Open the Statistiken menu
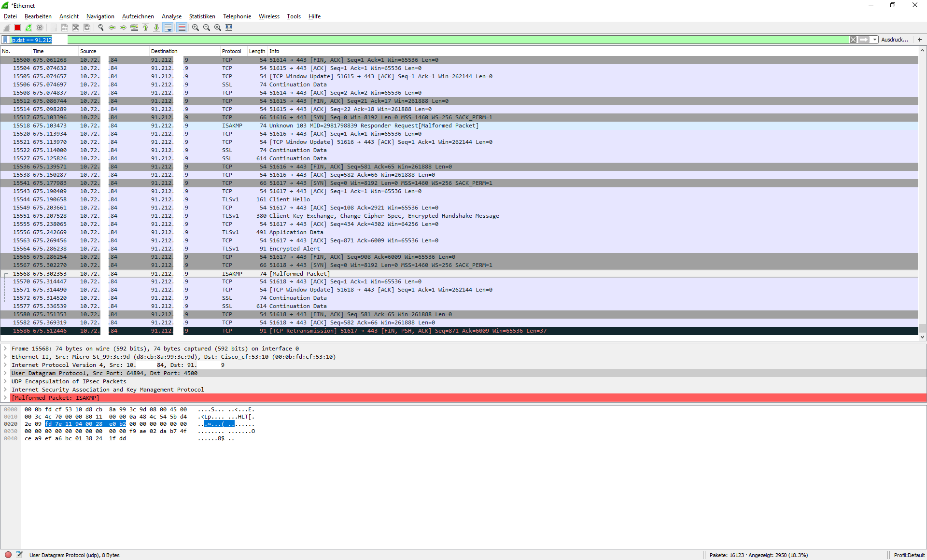This screenshot has height=560, width=927. click(x=202, y=16)
